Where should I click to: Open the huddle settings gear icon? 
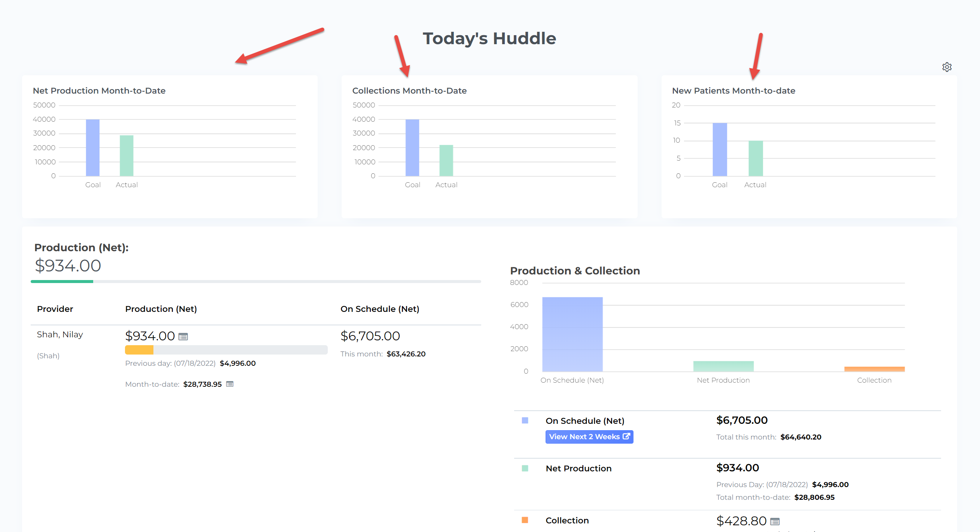(947, 67)
